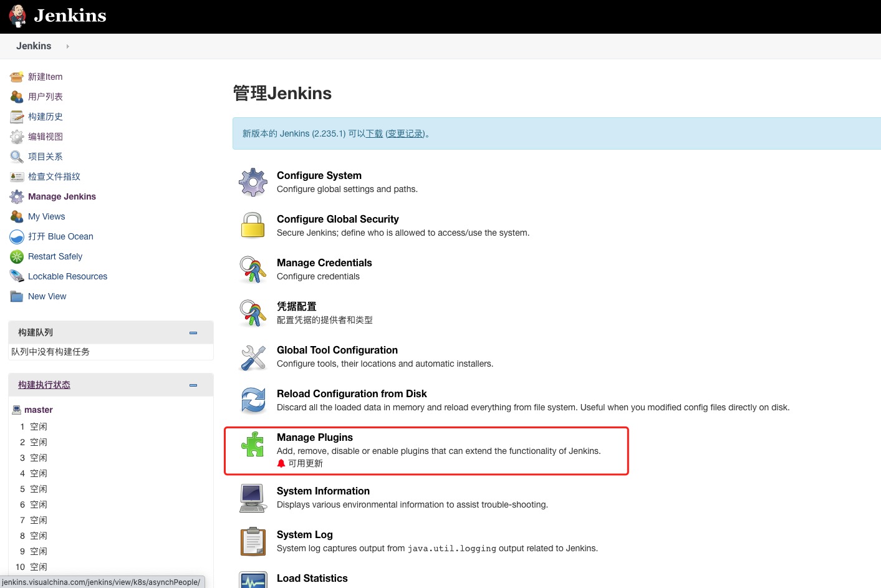Open Configure Global Security
Screen dimensions: 881x588
(x=338, y=219)
